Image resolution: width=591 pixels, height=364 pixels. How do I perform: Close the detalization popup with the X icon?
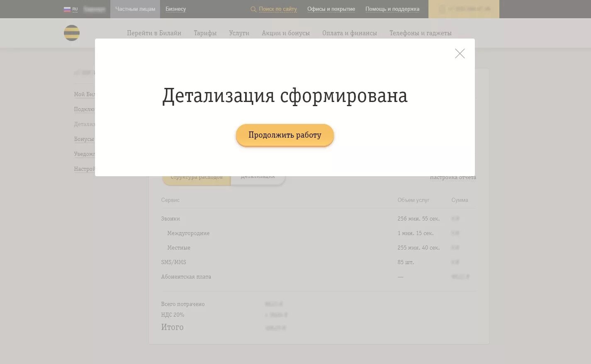[460, 53]
